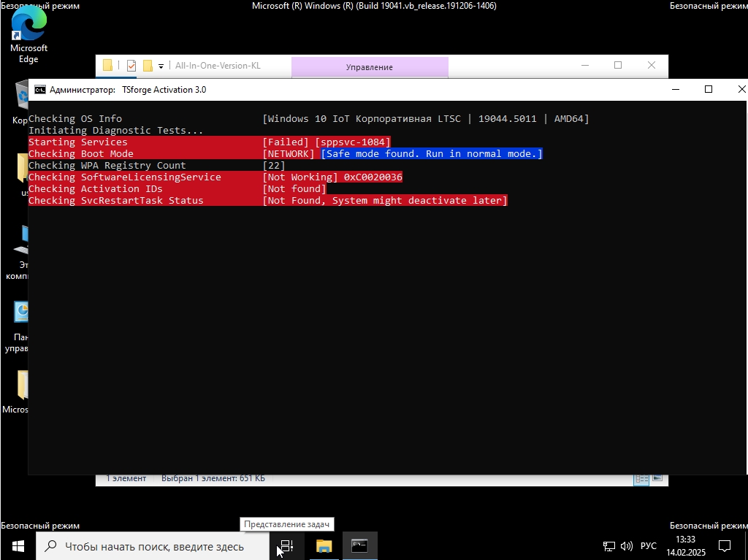Click the taskbar search box
This screenshot has width=748, height=560.
pyautogui.click(x=153, y=546)
